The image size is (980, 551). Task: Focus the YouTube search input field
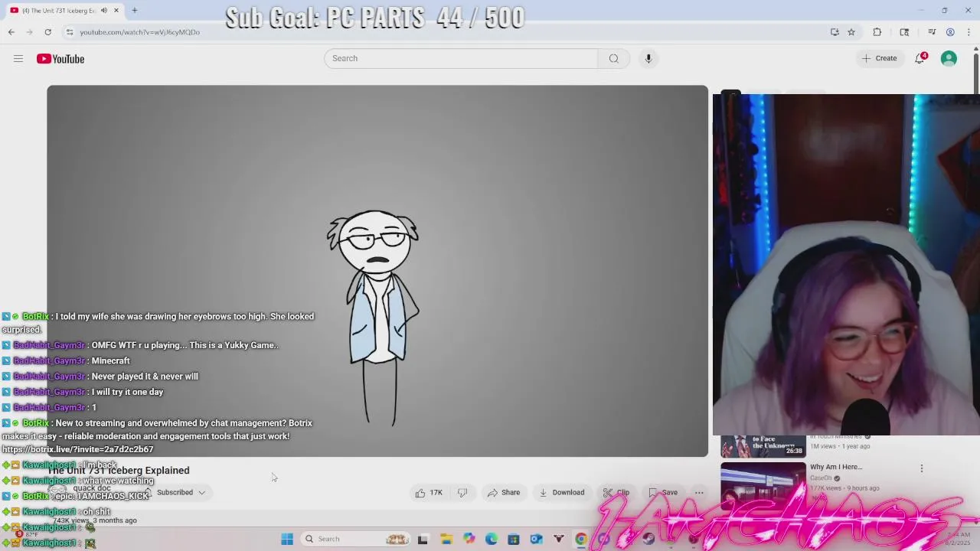(461, 58)
